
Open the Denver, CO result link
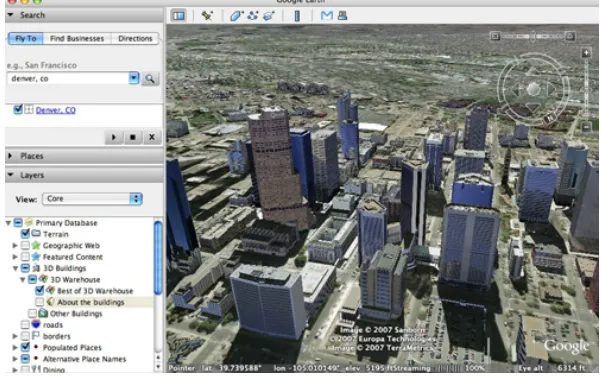[x=56, y=110]
